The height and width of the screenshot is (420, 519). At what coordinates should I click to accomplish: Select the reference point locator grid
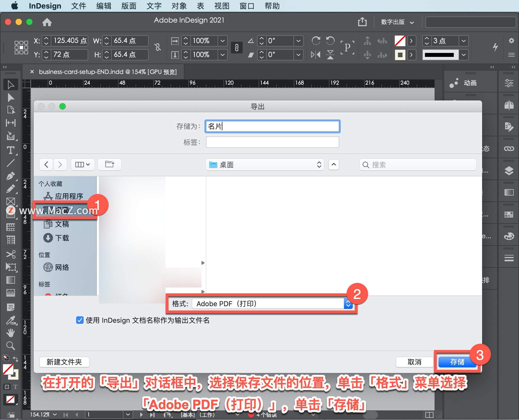pos(21,48)
